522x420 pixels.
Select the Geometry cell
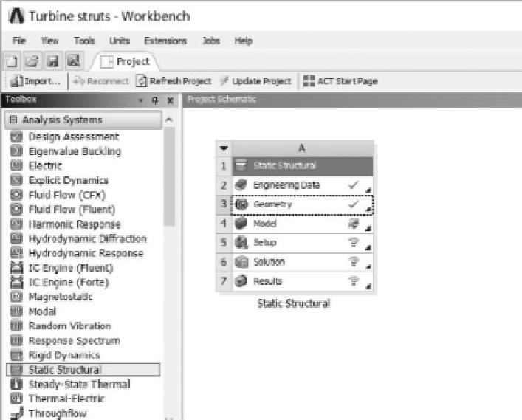pos(302,204)
